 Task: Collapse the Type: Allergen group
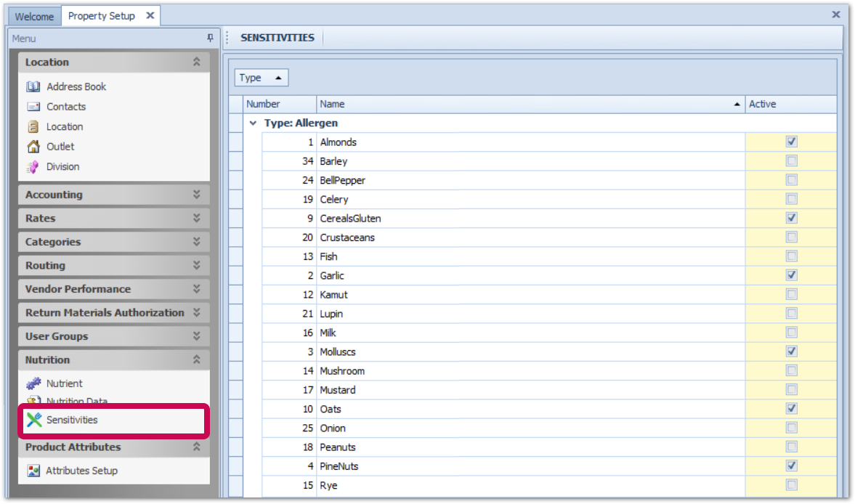point(253,123)
